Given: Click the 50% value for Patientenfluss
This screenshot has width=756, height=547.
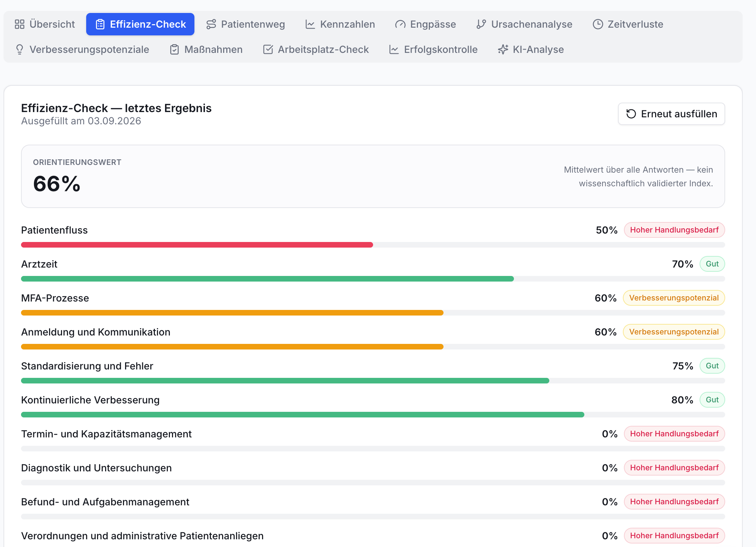Looking at the screenshot, I should [607, 230].
